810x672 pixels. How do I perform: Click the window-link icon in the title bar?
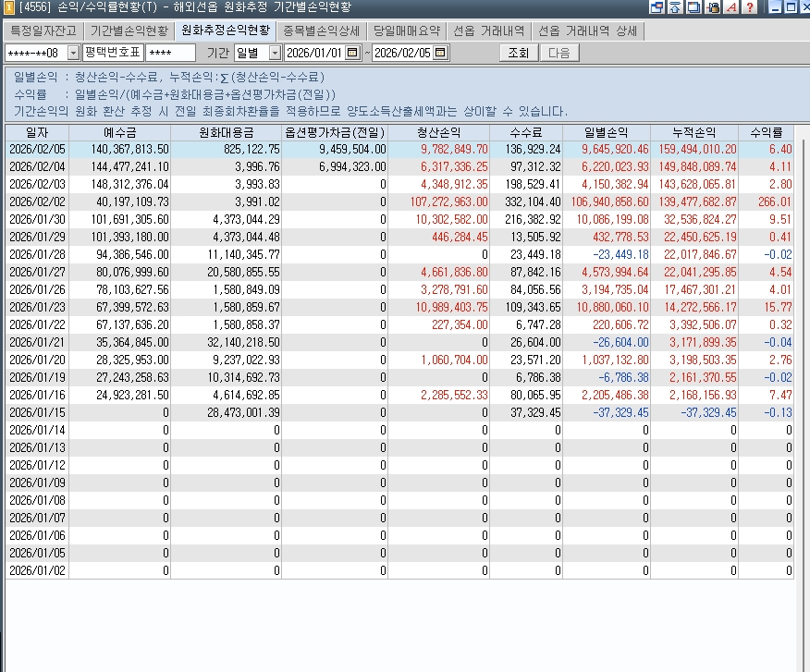tap(657, 7)
